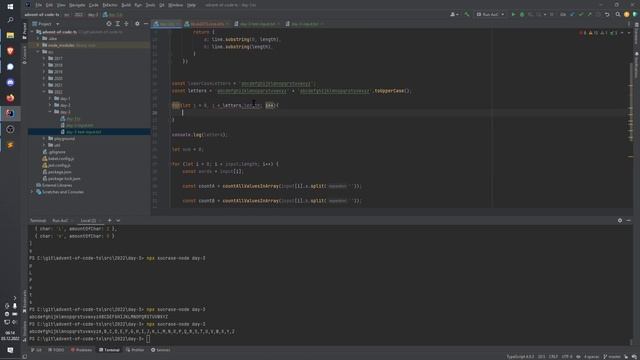Open Firefox from taskbar
Image resolution: width=640 pixels, height=360 pixels.
[x=10, y=98]
